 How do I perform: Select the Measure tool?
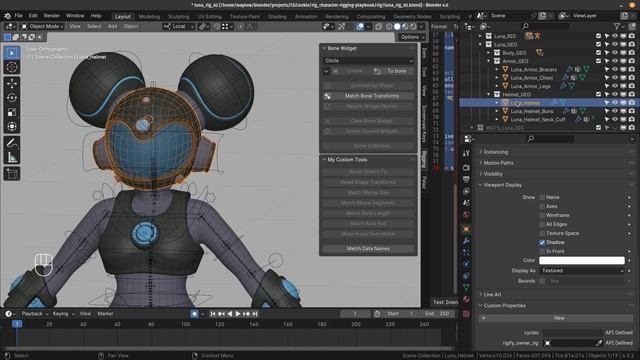point(12,157)
